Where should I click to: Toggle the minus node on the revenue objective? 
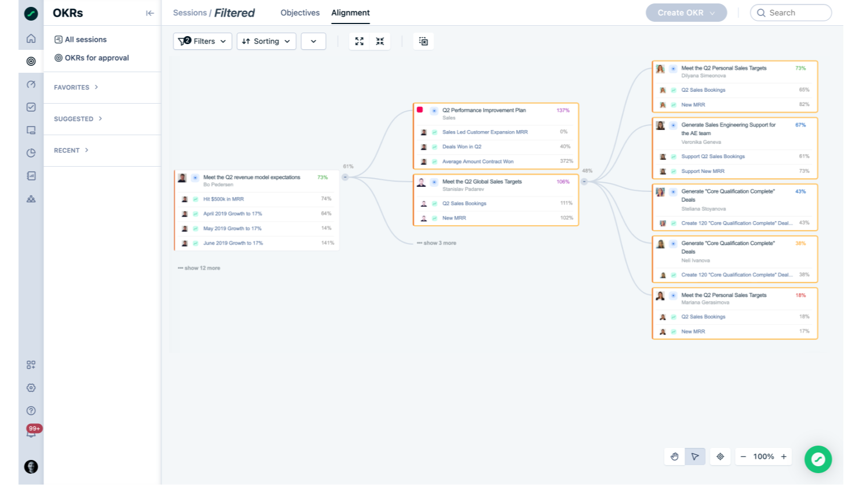coord(345,178)
